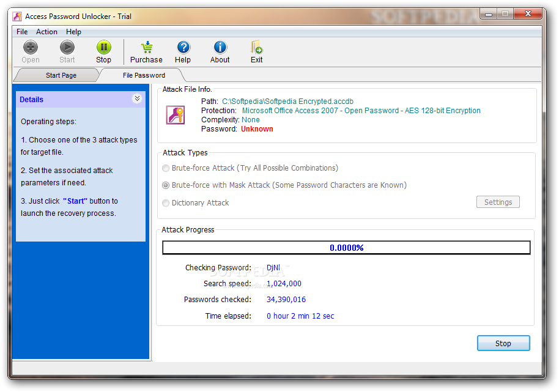
Task: Click the red Unknown password value
Action: (x=257, y=129)
